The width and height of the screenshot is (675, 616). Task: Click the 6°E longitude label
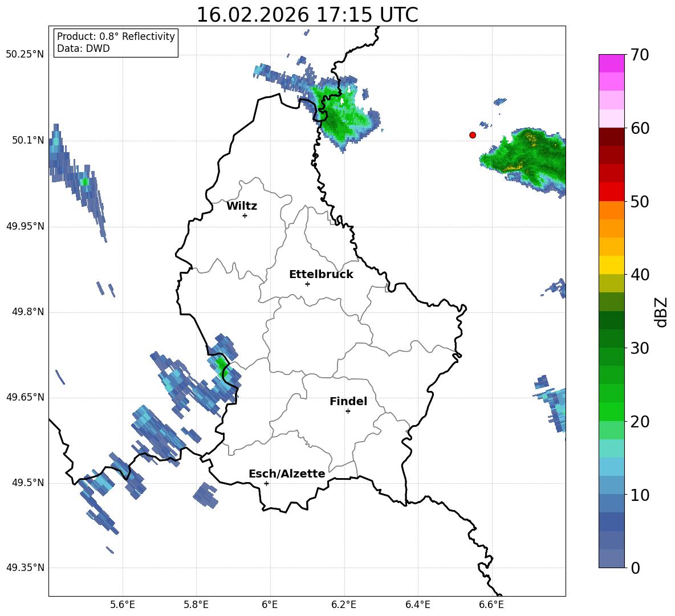tap(270, 605)
